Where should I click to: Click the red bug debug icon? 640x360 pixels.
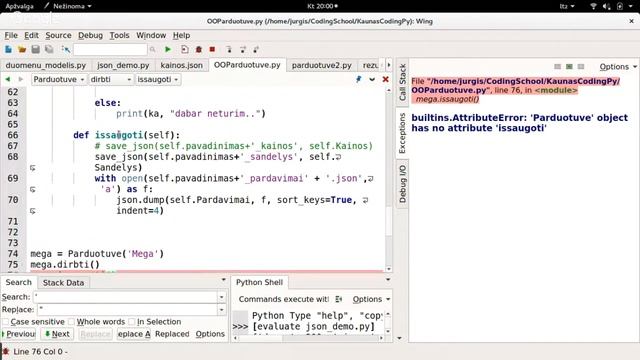[x=199, y=49]
